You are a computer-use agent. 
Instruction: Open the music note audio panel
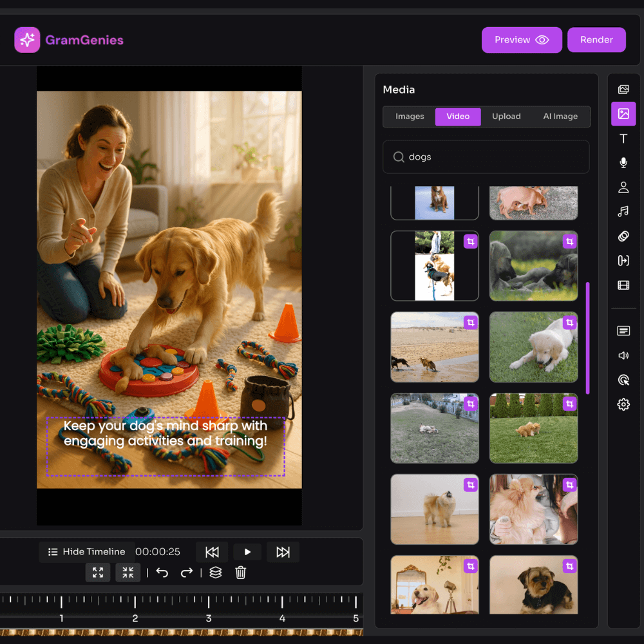click(x=623, y=212)
